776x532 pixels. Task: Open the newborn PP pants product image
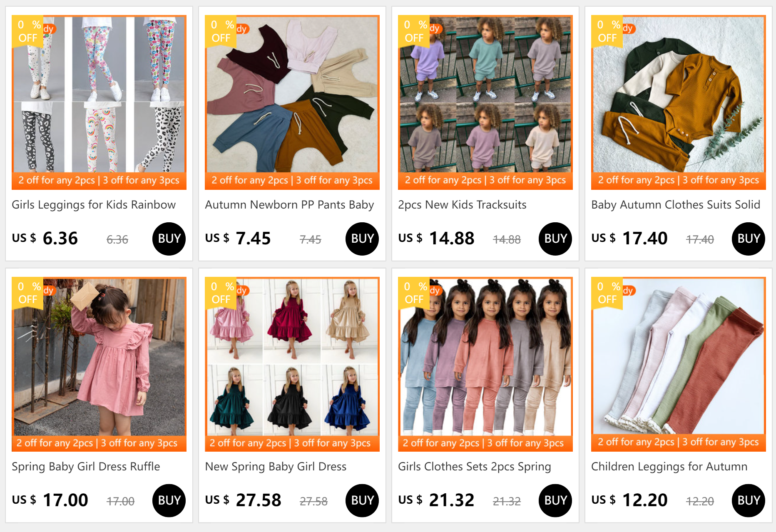pyautogui.click(x=292, y=102)
